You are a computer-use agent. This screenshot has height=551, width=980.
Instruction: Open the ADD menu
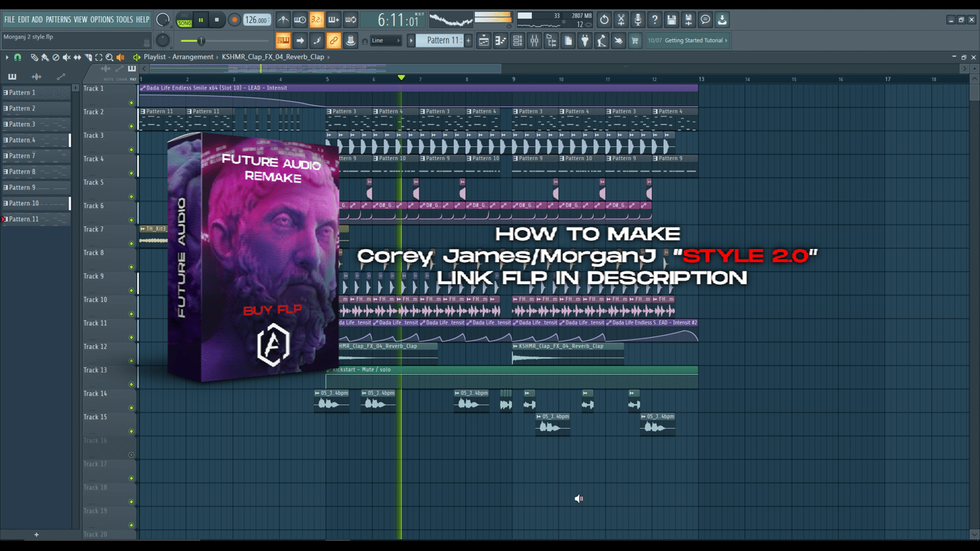pos(37,20)
